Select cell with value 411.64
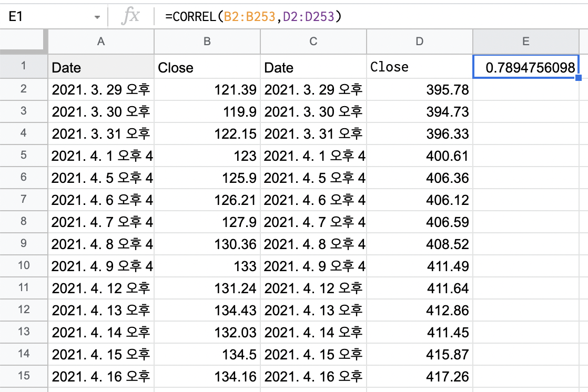 419,288
